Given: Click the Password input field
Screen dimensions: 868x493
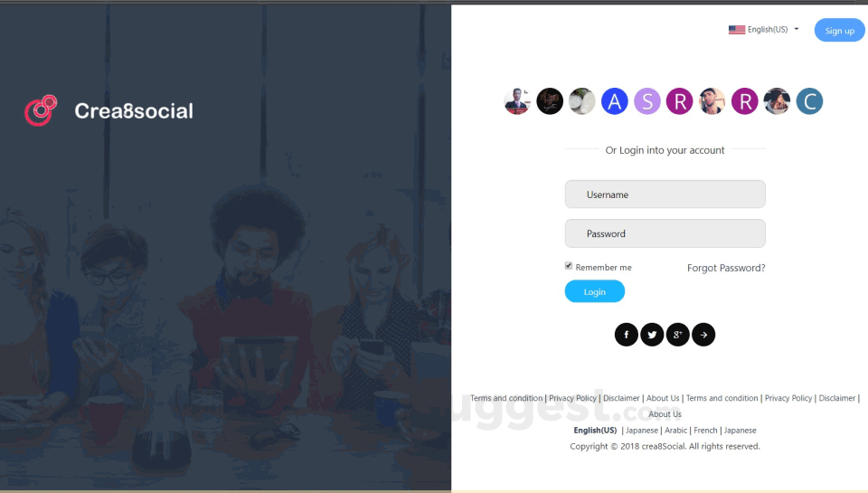Looking at the screenshot, I should 665,233.
